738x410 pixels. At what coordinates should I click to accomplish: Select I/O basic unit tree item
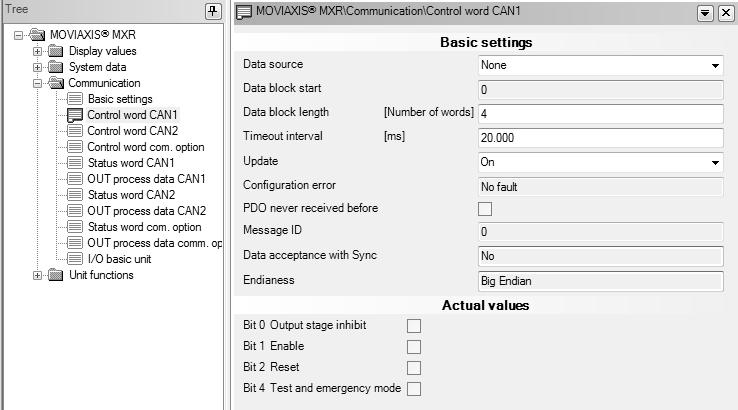tap(120, 259)
